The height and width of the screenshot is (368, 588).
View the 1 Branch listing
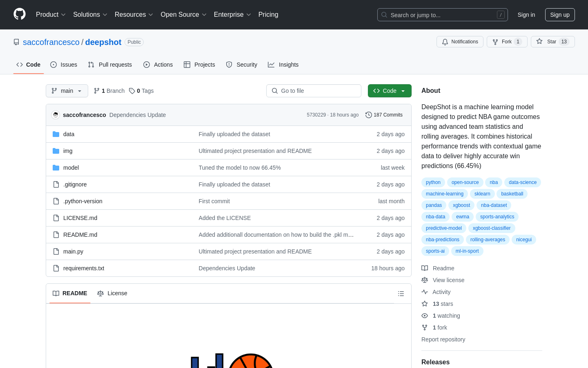point(109,91)
